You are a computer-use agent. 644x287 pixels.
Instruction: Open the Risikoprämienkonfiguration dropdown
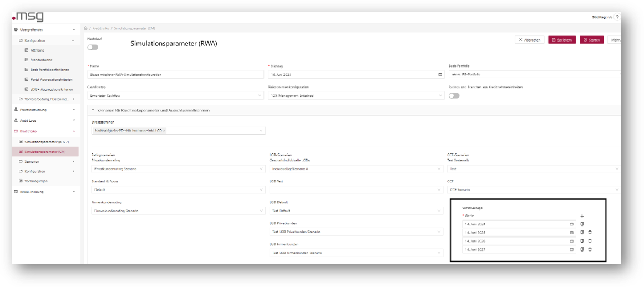click(356, 95)
